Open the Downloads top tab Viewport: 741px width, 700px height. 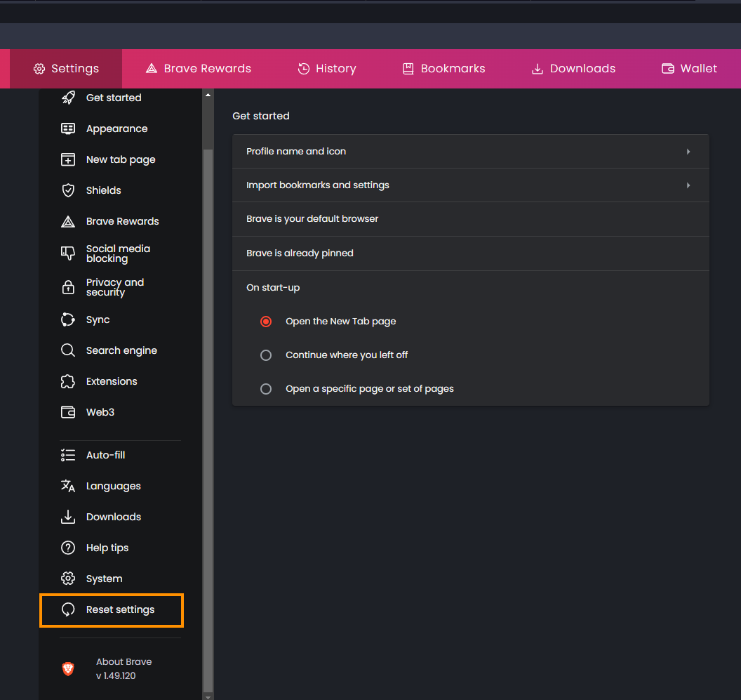tap(573, 69)
